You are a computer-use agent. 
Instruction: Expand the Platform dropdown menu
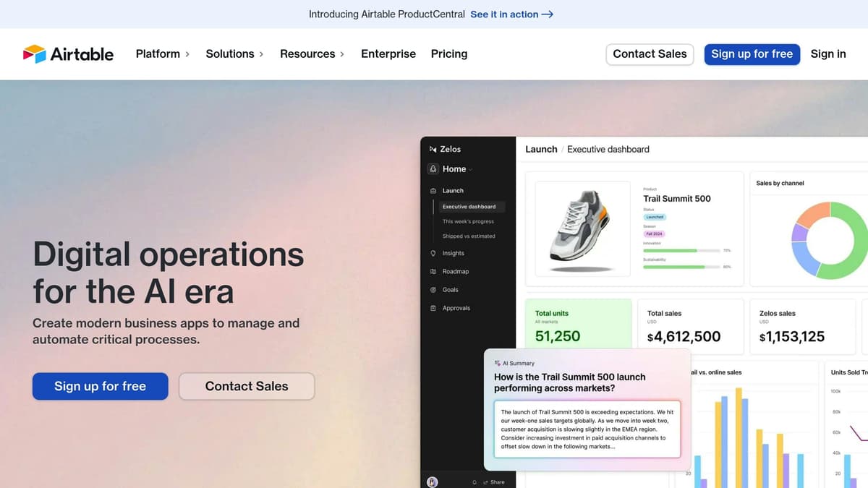click(162, 53)
